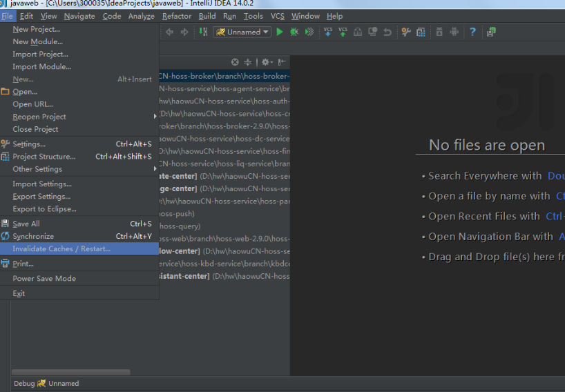The height and width of the screenshot is (392, 565).
Task: Run the Unnamed configuration with green play
Action: (280, 32)
